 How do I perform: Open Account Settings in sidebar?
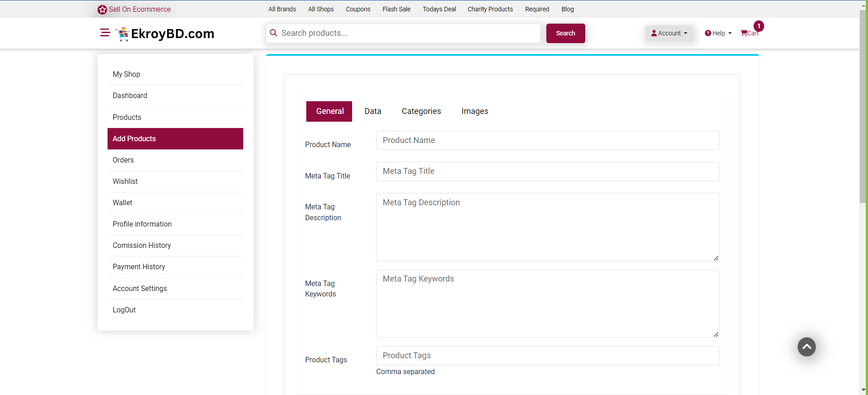click(x=140, y=288)
